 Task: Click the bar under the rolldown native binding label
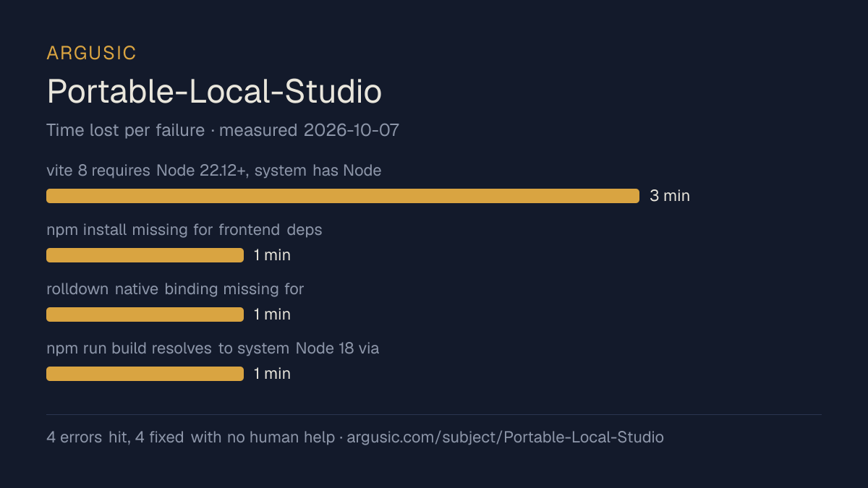click(145, 314)
